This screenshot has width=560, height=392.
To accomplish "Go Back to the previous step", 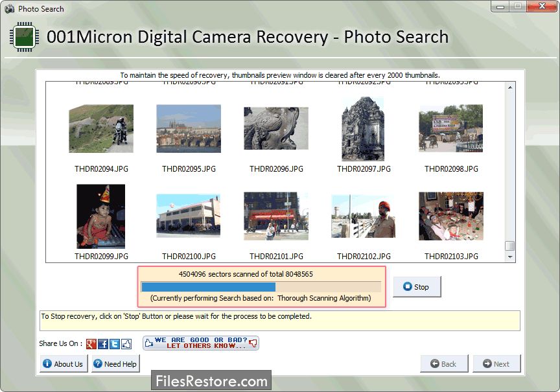I will 444,363.
